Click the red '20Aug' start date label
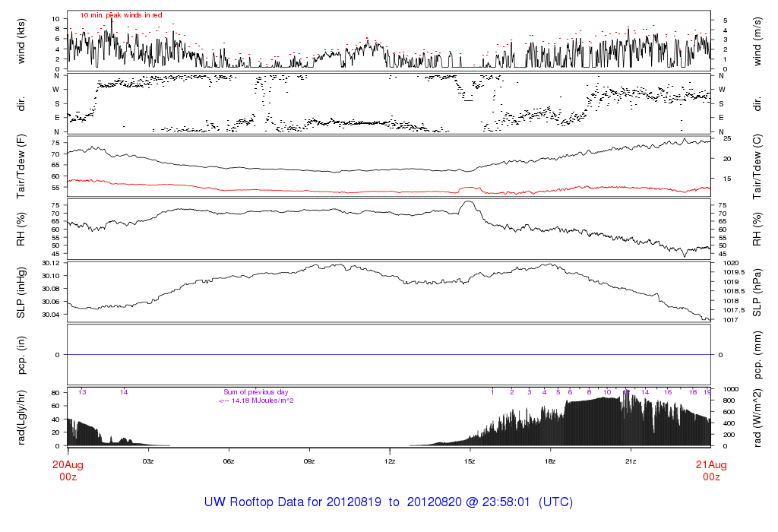Viewport: 778px width, 532px height. 68,464
